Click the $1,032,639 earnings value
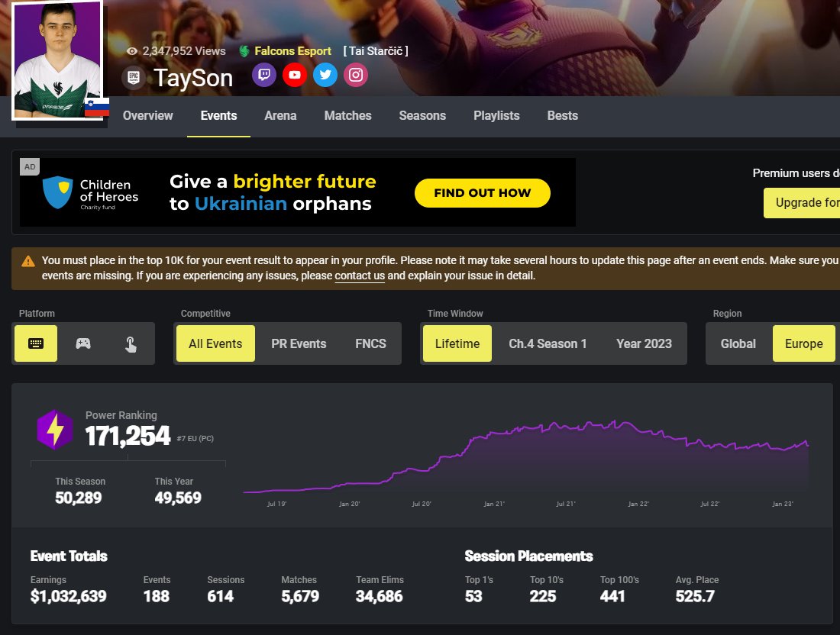 (69, 596)
